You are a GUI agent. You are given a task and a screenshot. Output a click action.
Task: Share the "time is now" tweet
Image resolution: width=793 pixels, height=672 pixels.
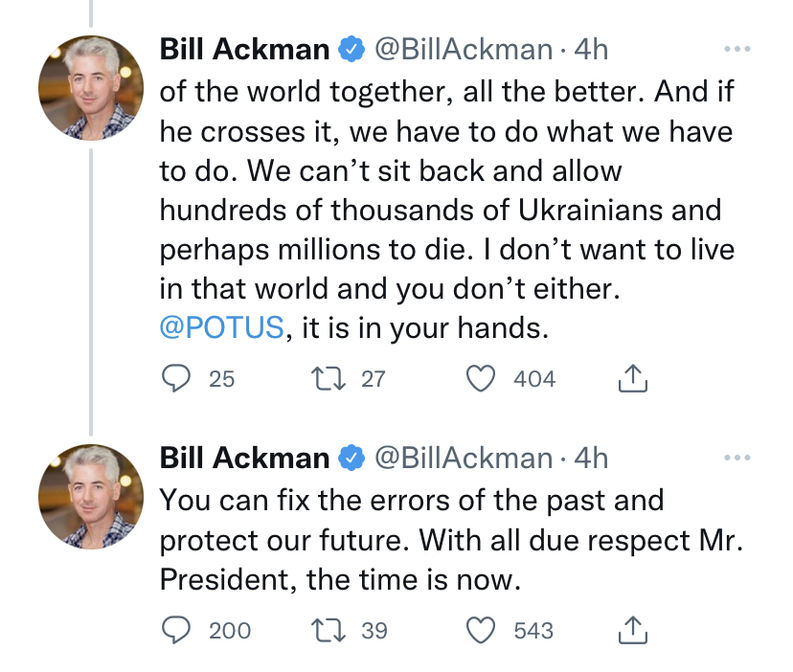[633, 631]
